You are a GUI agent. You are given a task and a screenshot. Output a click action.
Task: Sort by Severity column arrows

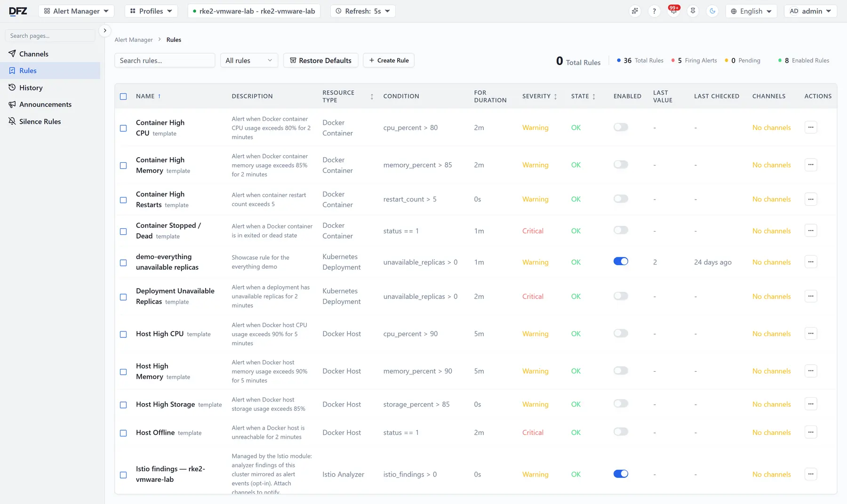tap(555, 96)
